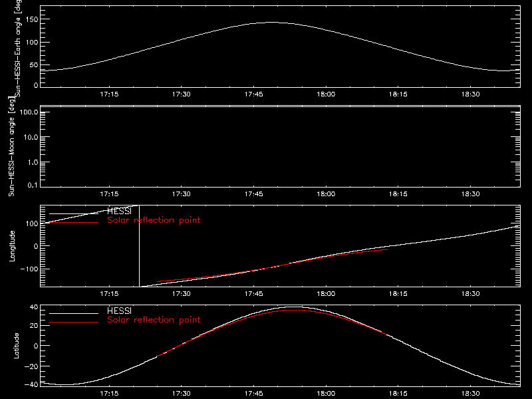
Task: Click 18:00 label under the Longitude plot
Action: coord(326,293)
